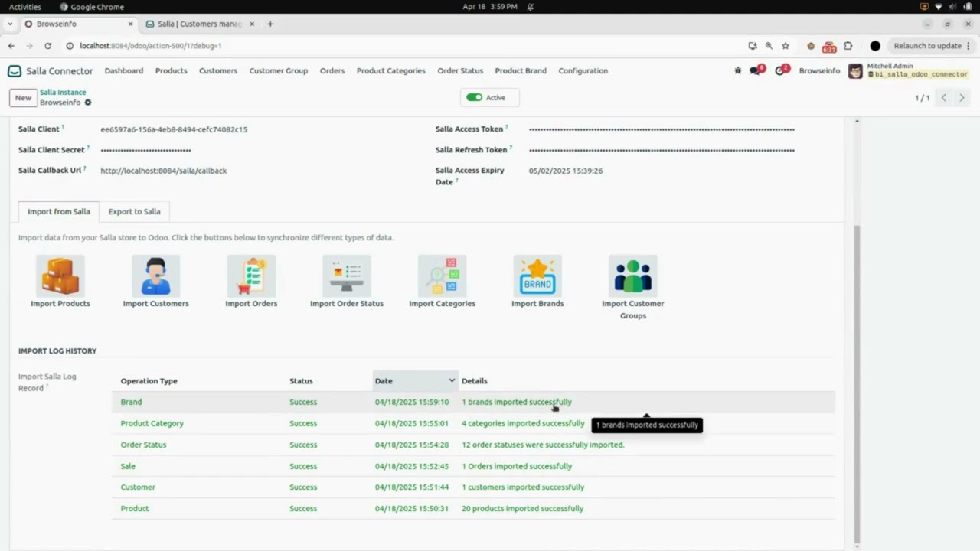The image size is (980, 551).
Task: Click the record actions gear icon
Action: (88, 103)
